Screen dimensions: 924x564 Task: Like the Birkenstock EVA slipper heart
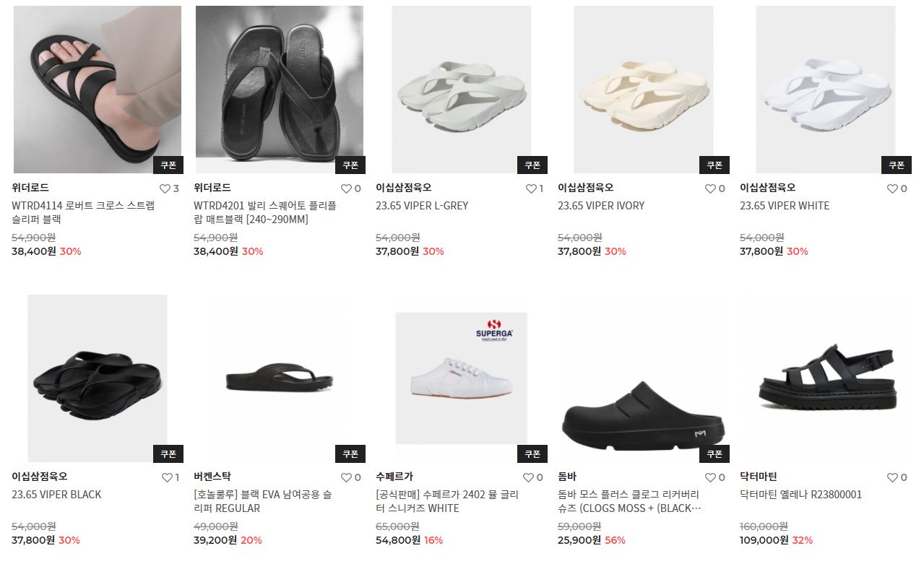[346, 477]
